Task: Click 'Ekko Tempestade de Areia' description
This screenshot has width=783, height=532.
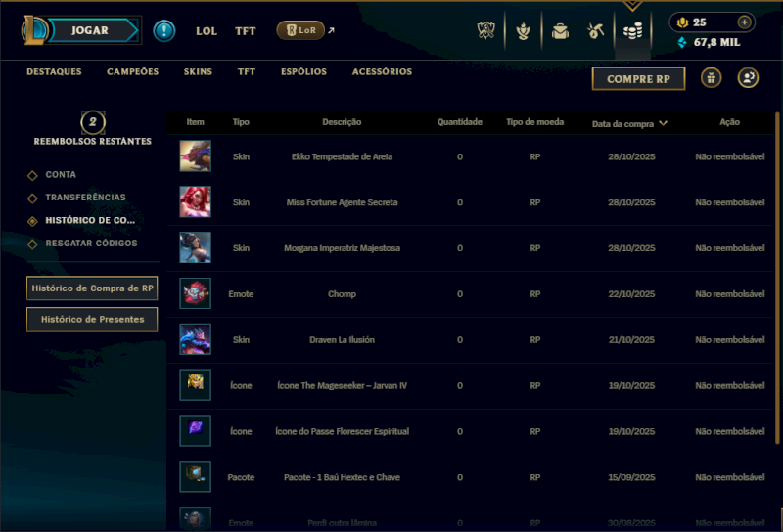Action: point(342,156)
